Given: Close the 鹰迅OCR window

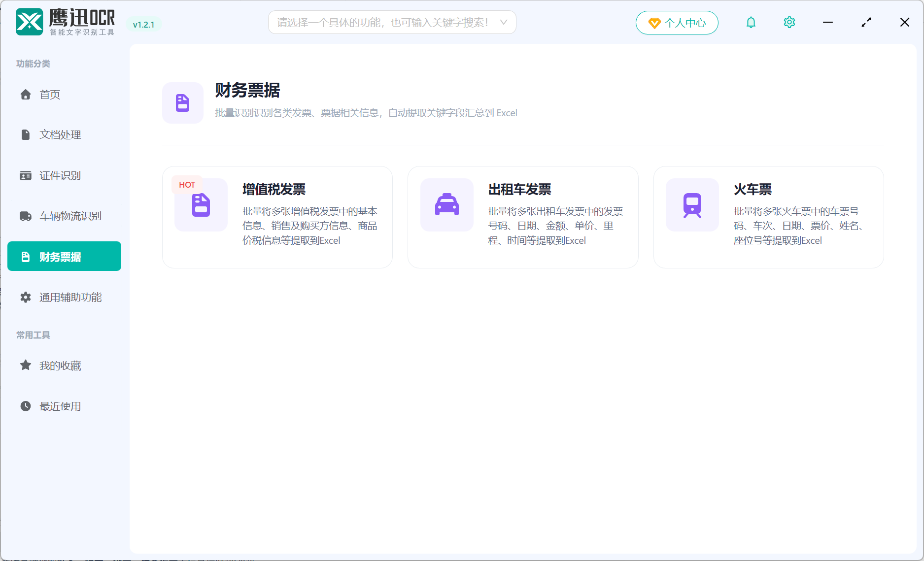Looking at the screenshot, I should coord(905,22).
